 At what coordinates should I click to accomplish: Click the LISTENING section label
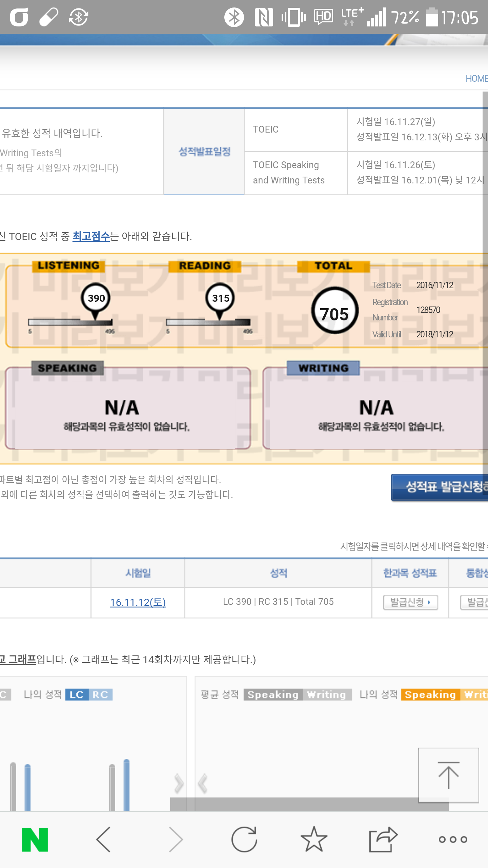point(68,266)
